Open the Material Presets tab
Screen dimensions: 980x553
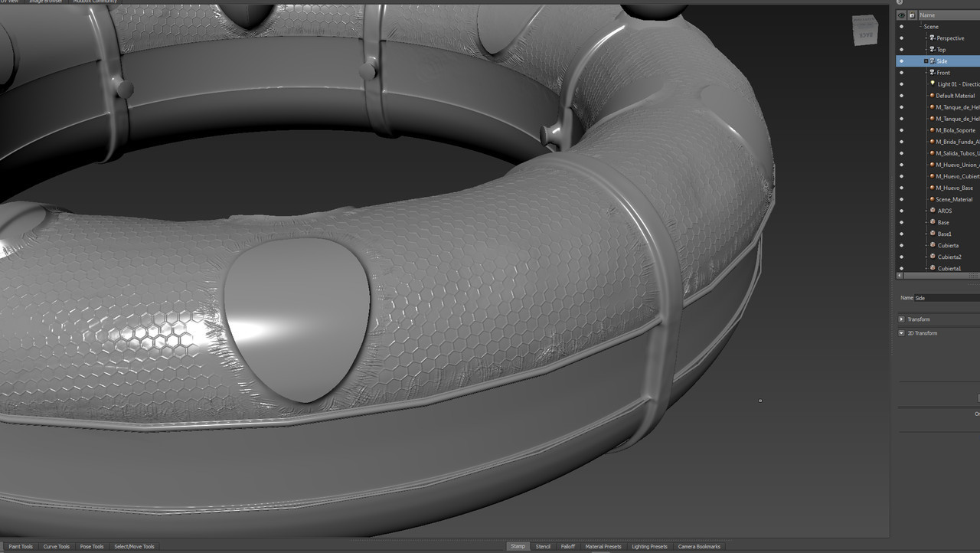603,546
